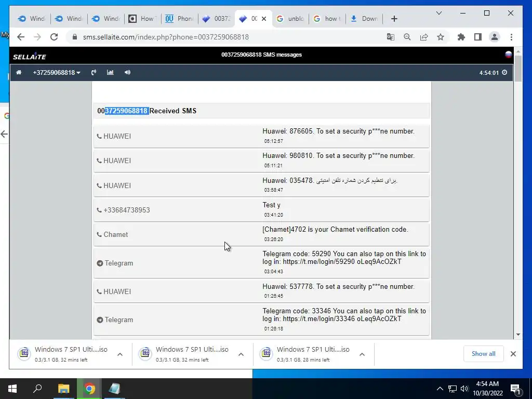532x399 pixels.
Task: Click Chrome icon in taskbar
Action: 89,389
